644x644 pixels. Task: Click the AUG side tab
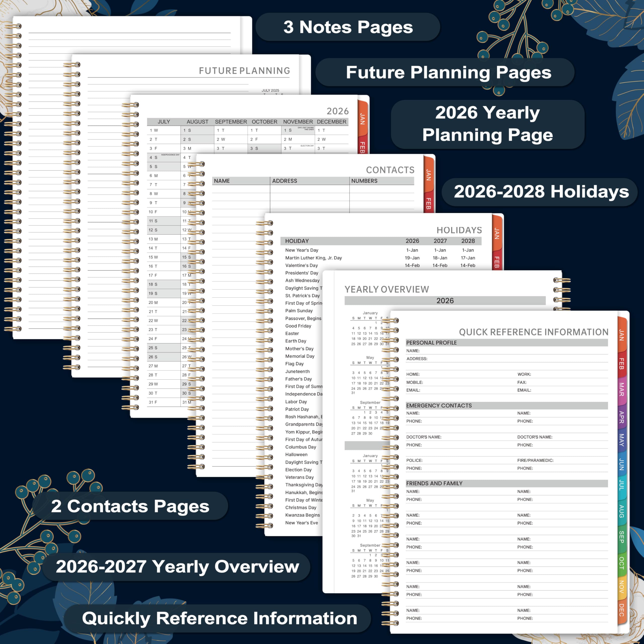pyautogui.click(x=622, y=511)
